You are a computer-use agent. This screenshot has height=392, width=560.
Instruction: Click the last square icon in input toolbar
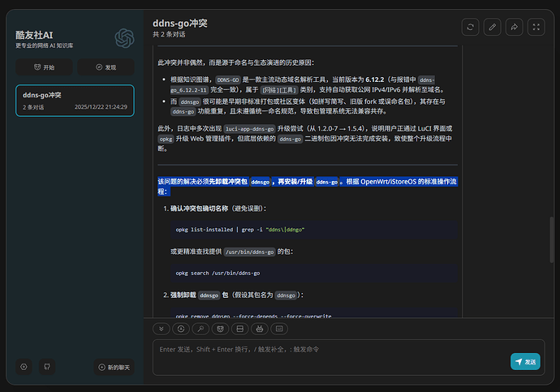point(279,329)
